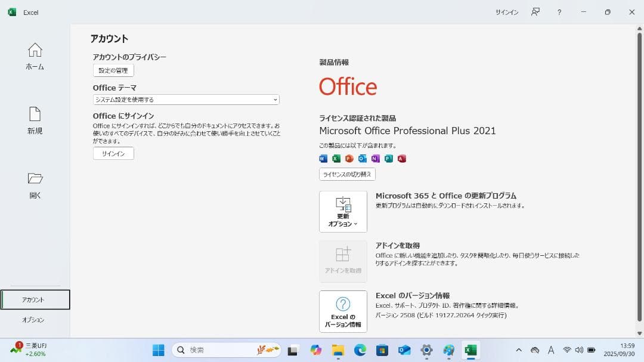
Task: Open the Options menu item
Action: 35,320
